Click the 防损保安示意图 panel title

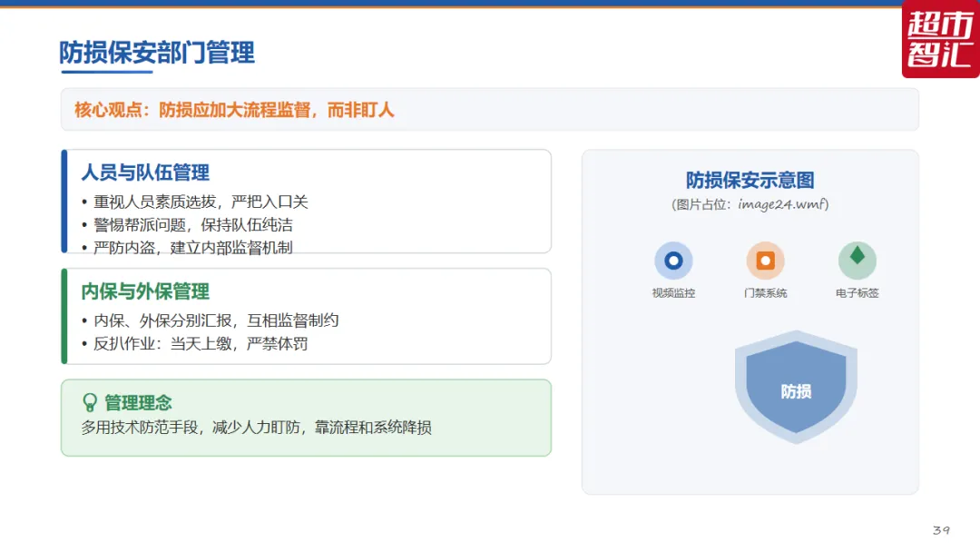point(750,180)
